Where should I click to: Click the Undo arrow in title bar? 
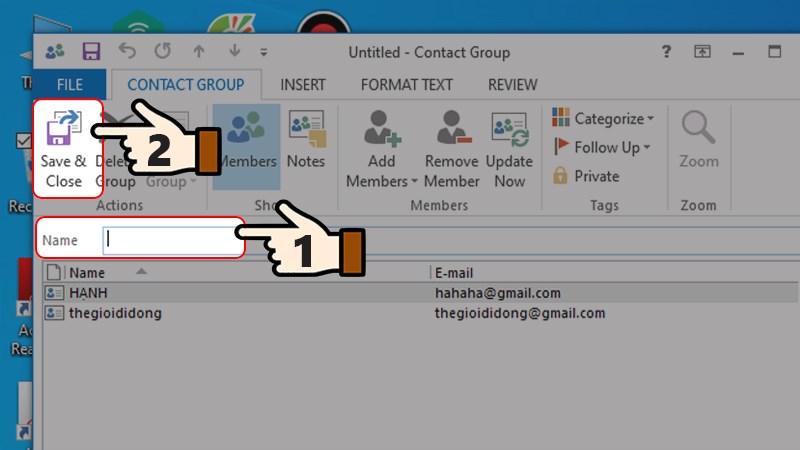[x=127, y=52]
